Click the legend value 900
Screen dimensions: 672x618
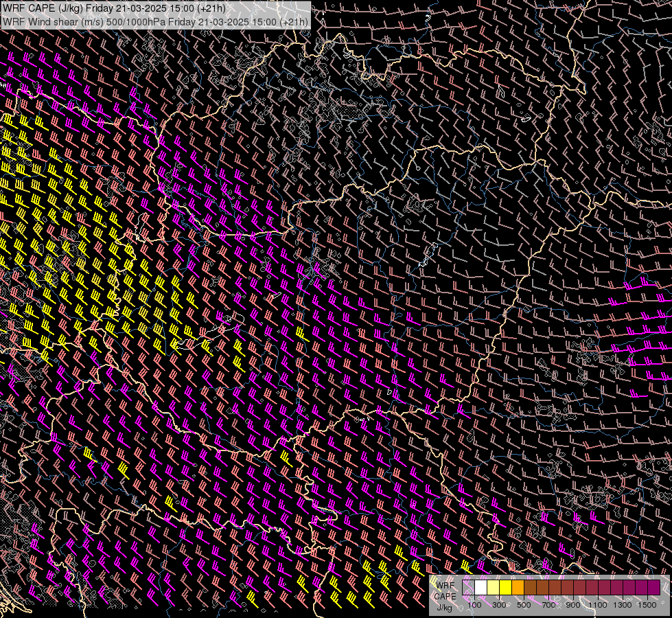(x=573, y=605)
